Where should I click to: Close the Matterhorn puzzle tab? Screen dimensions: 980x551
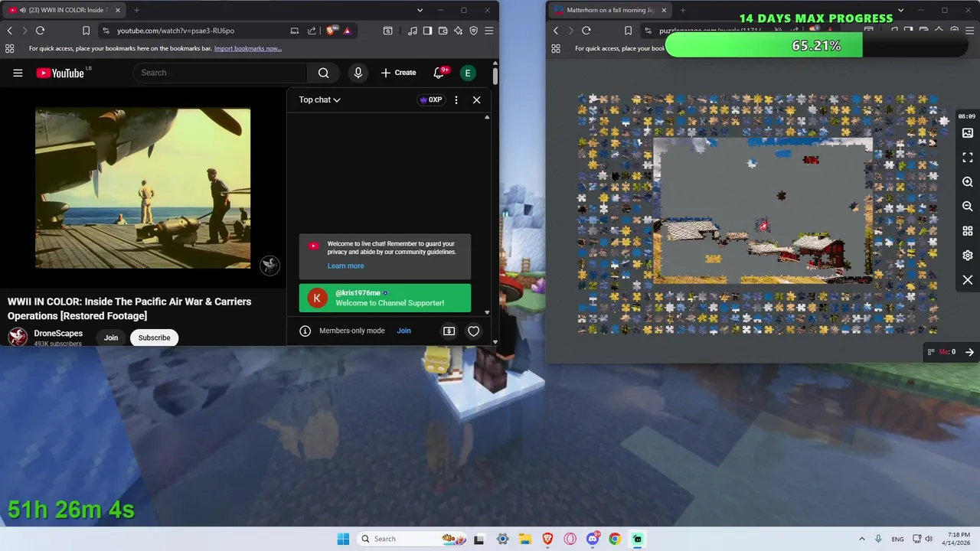point(663,10)
